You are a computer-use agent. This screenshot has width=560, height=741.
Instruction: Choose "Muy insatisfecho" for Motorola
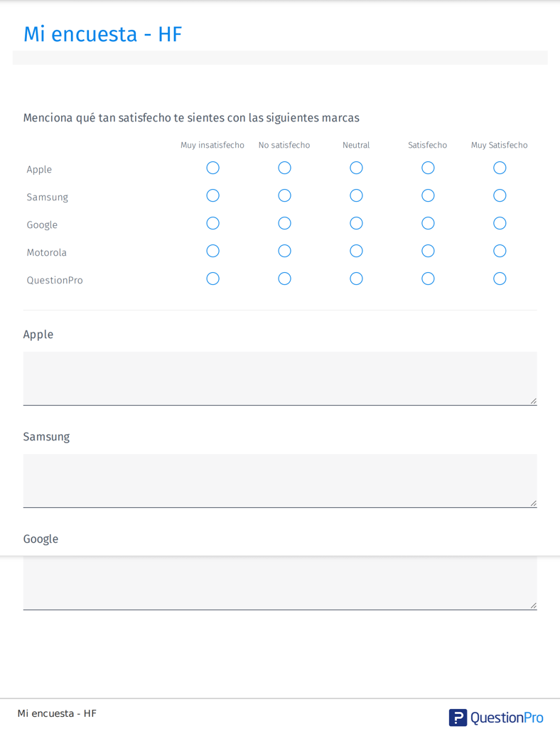212,251
